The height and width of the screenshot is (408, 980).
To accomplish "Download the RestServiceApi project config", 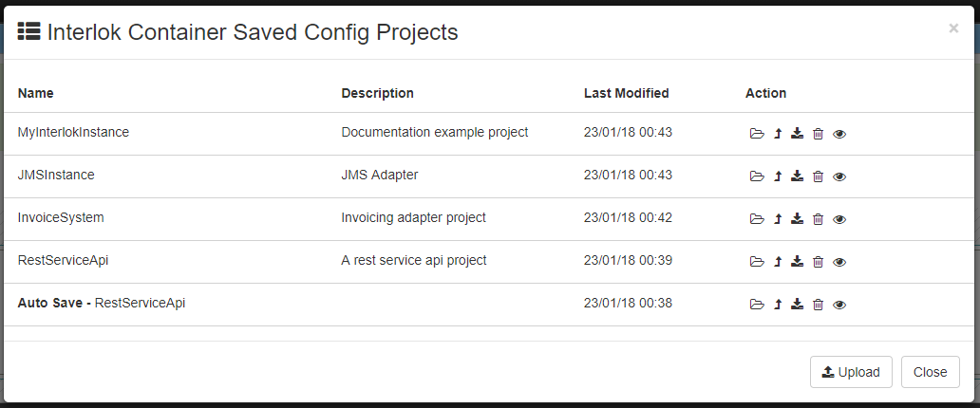I will point(797,262).
